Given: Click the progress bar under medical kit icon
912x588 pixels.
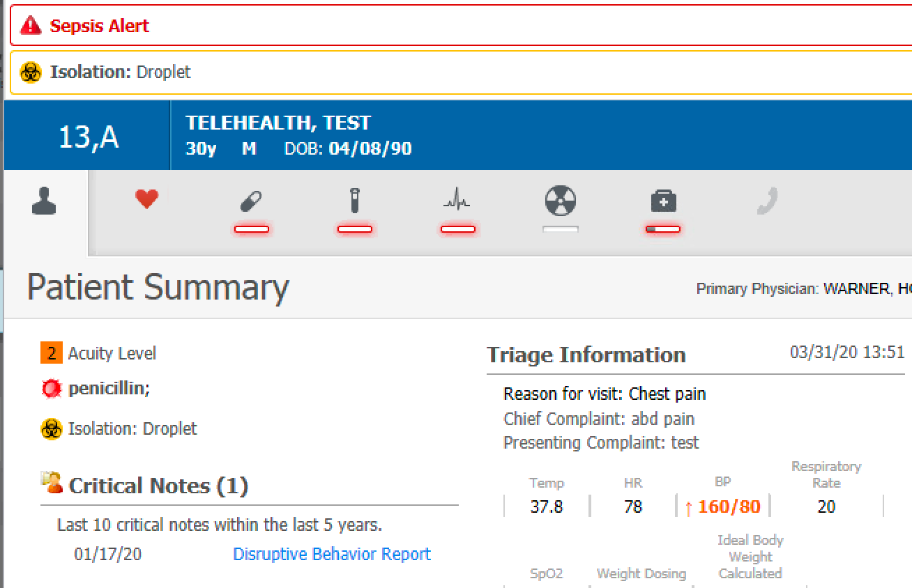Looking at the screenshot, I should coord(663,229).
